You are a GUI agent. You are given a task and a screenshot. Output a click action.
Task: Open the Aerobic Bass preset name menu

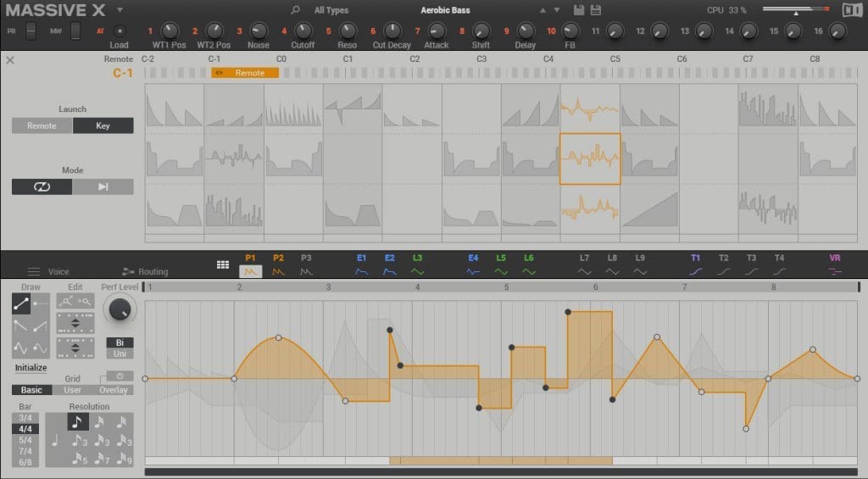click(445, 10)
